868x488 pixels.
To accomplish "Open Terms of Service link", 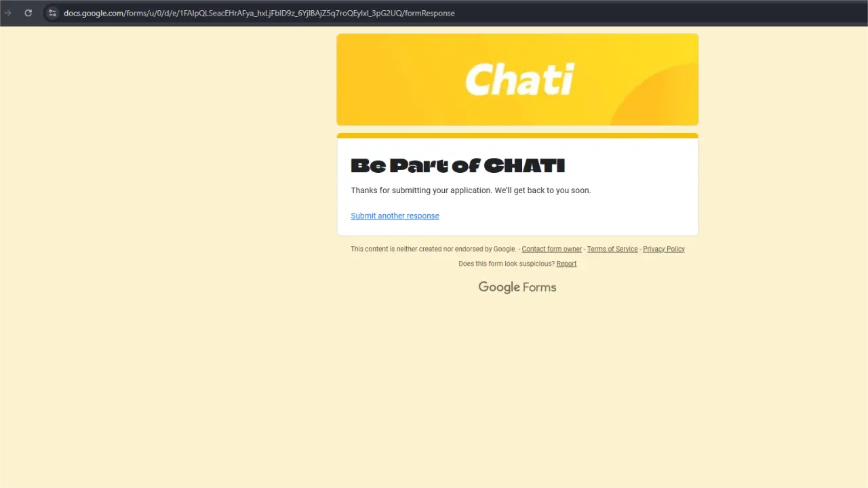I will [x=612, y=249].
